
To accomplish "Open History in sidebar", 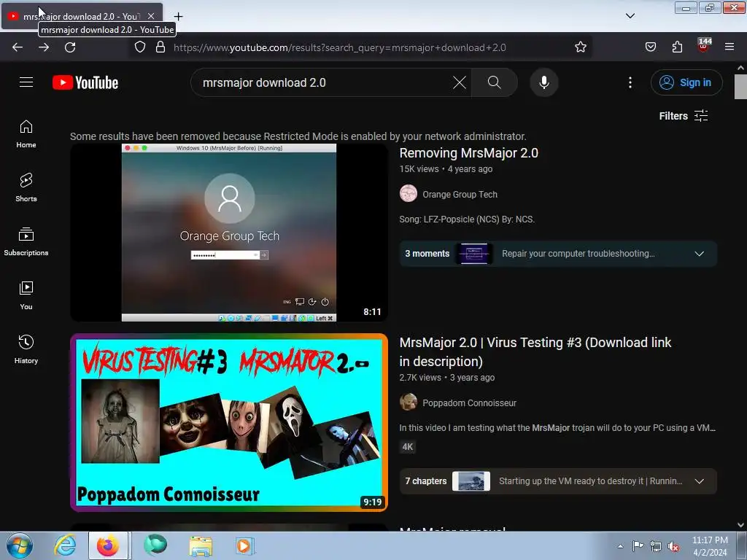I will point(26,349).
